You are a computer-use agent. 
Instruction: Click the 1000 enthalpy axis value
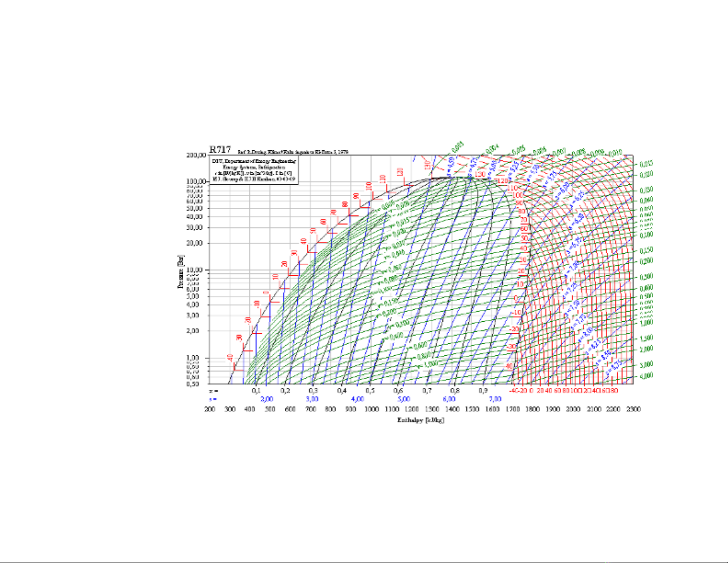pos(372,409)
